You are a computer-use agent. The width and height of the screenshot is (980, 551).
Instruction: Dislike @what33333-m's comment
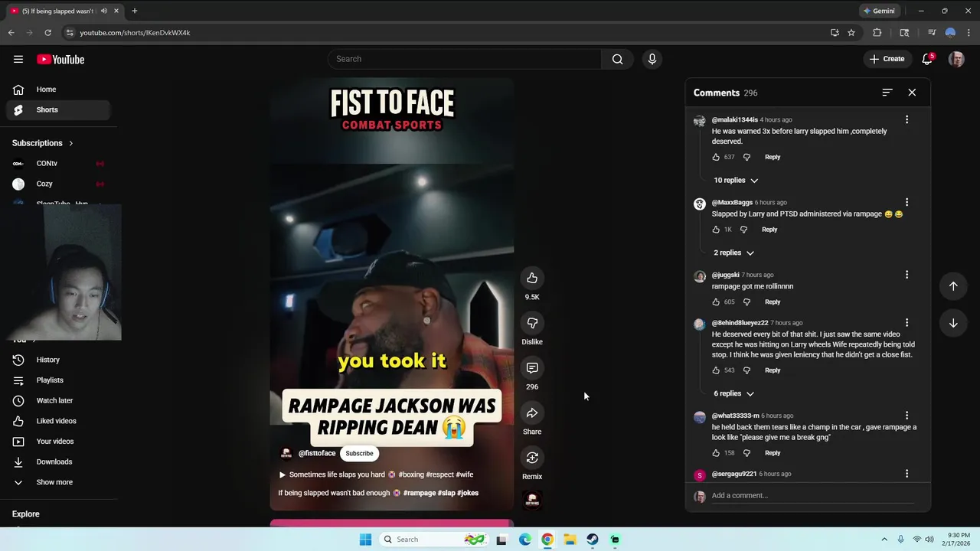pos(746,453)
